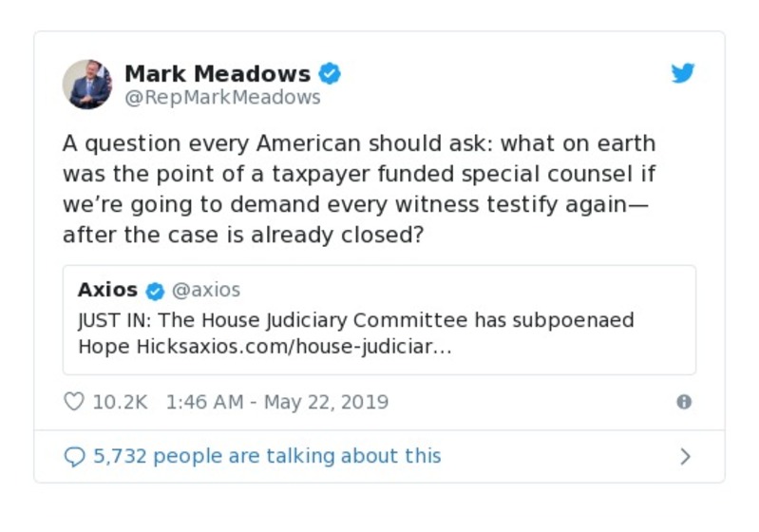Open the Axios account name in quoted tweet
759x532 pixels.
pyautogui.click(x=107, y=290)
